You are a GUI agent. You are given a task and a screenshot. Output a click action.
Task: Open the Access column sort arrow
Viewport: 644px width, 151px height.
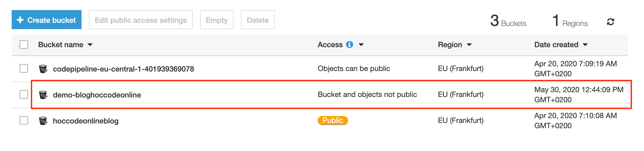tap(361, 45)
